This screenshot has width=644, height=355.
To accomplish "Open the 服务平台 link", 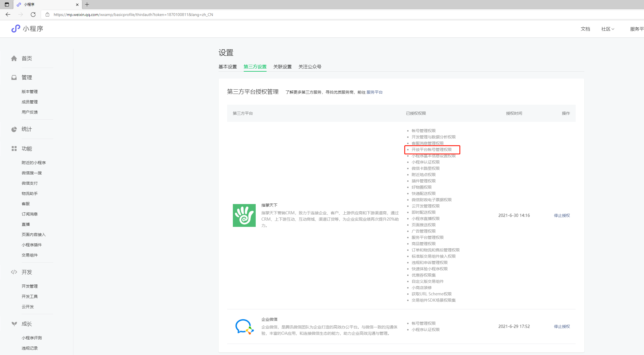I will pyautogui.click(x=374, y=92).
